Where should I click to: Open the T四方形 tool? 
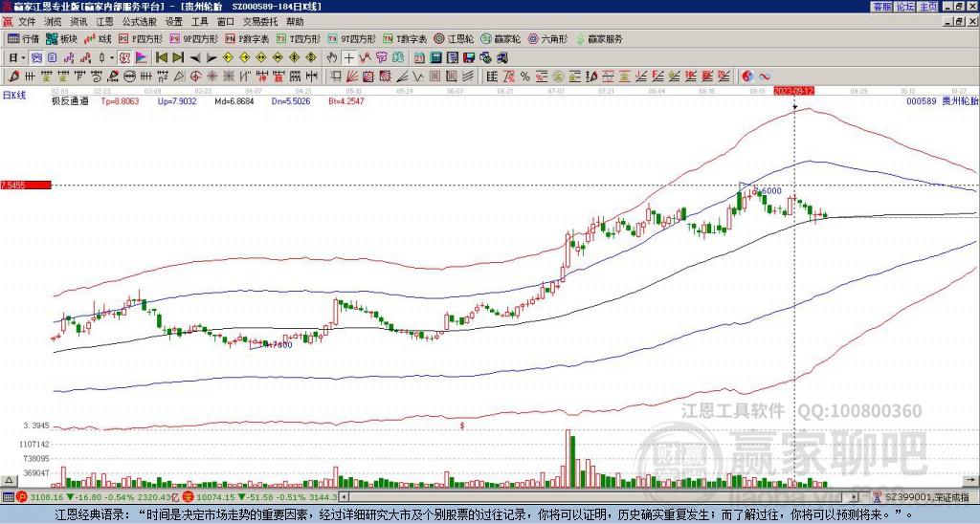[299, 38]
